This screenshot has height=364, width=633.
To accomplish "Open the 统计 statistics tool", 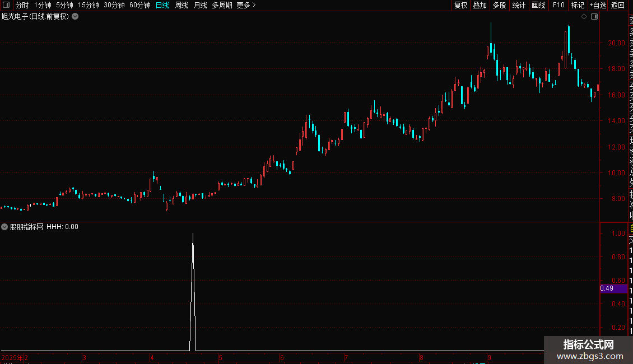I will pyautogui.click(x=519, y=5).
